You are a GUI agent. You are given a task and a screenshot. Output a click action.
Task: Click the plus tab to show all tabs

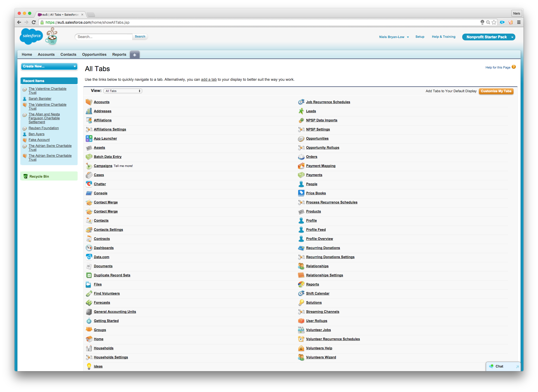(135, 55)
